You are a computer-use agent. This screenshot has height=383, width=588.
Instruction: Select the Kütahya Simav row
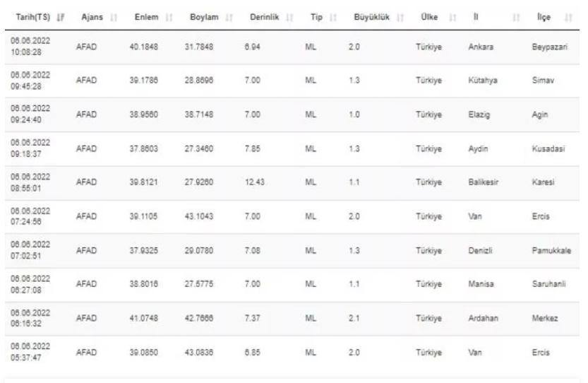292,81
